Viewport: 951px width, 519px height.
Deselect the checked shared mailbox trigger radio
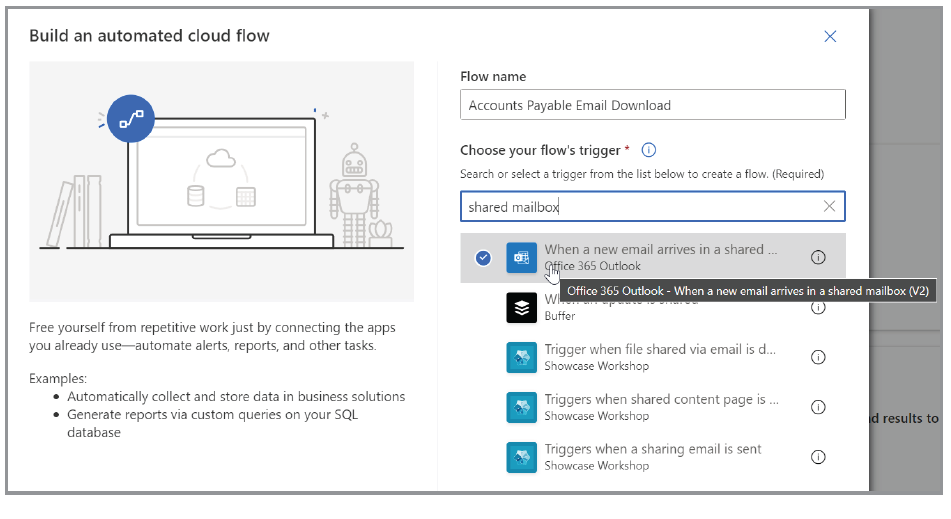(x=483, y=258)
